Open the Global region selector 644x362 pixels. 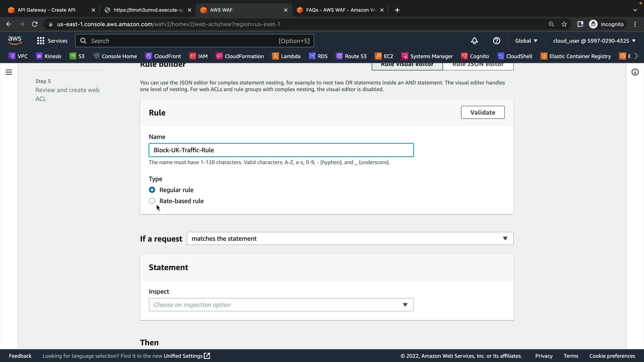(x=526, y=41)
